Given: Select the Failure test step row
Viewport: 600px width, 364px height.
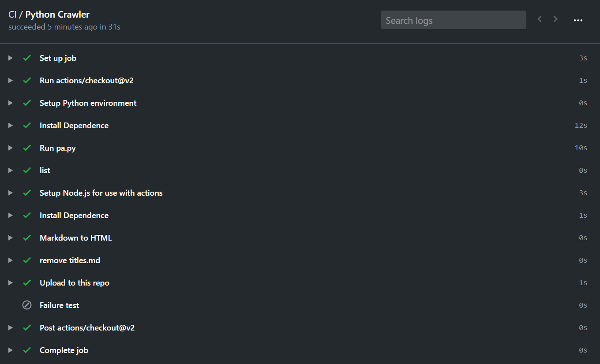Looking at the screenshot, I should 300,305.
